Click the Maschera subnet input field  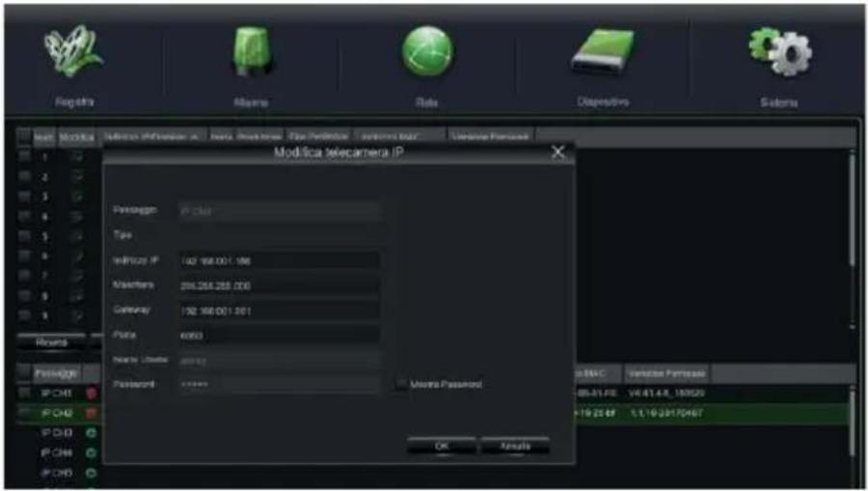point(279,286)
